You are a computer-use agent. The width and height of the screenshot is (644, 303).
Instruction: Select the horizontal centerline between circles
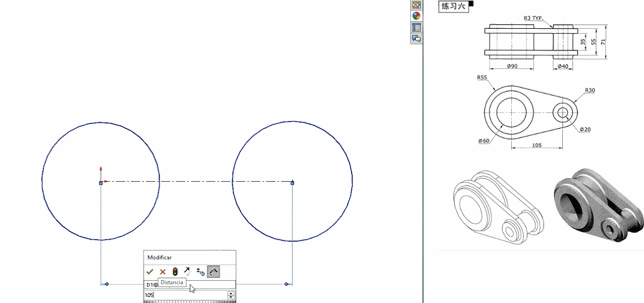pyautogui.click(x=198, y=182)
